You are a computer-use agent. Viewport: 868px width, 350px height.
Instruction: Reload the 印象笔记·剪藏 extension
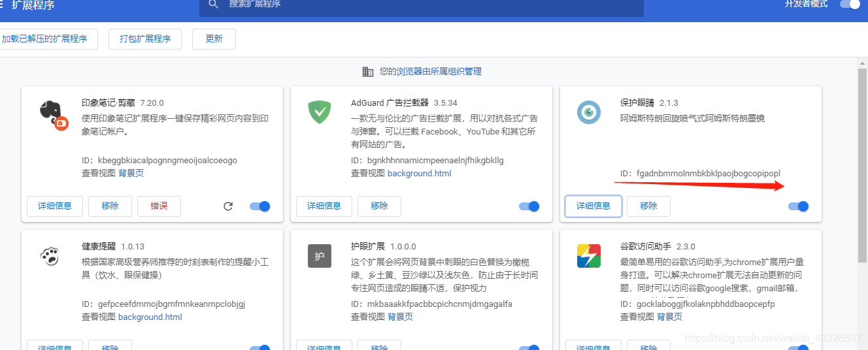pos(228,206)
